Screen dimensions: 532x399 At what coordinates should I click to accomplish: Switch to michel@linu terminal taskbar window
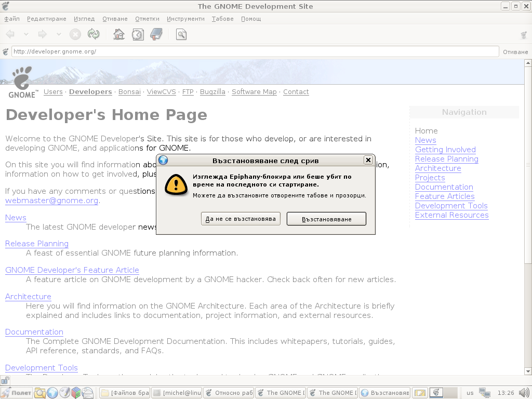[177, 393]
